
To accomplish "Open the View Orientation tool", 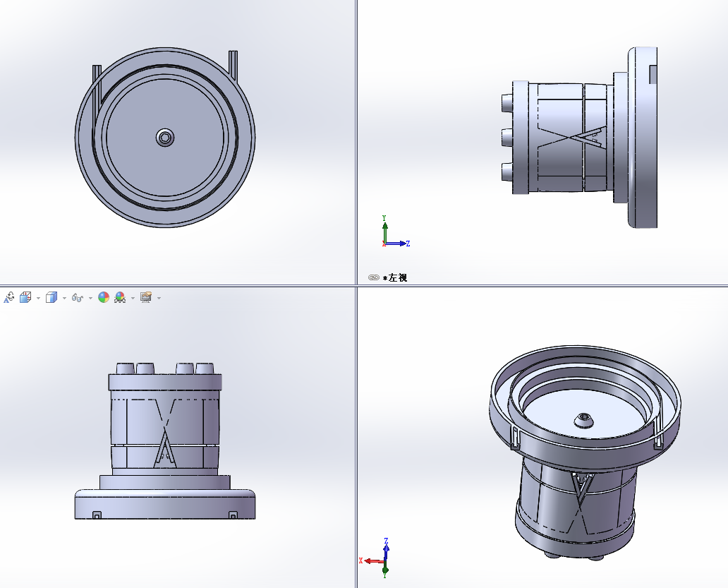I will pyautogui.click(x=25, y=297).
